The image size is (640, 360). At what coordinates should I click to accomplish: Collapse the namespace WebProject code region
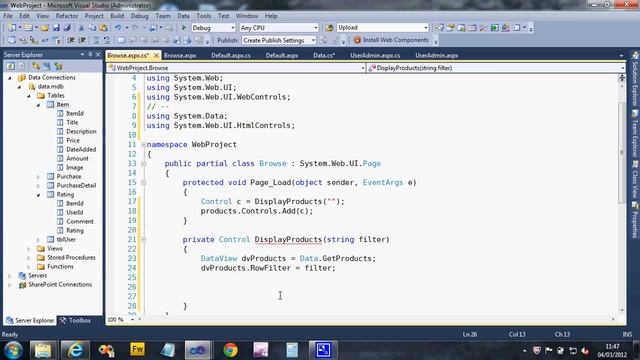[x=143, y=144]
